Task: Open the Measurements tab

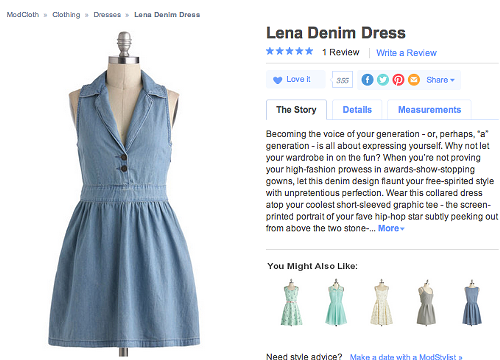Action: tap(429, 110)
